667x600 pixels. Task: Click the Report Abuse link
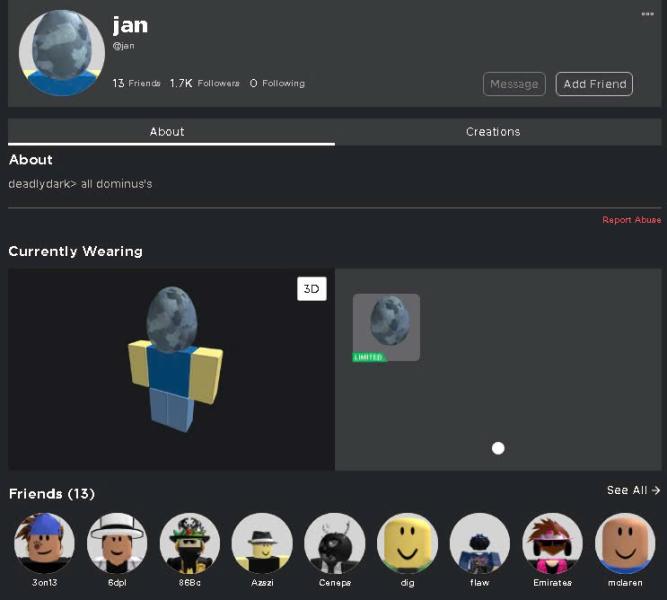(631, 220)
